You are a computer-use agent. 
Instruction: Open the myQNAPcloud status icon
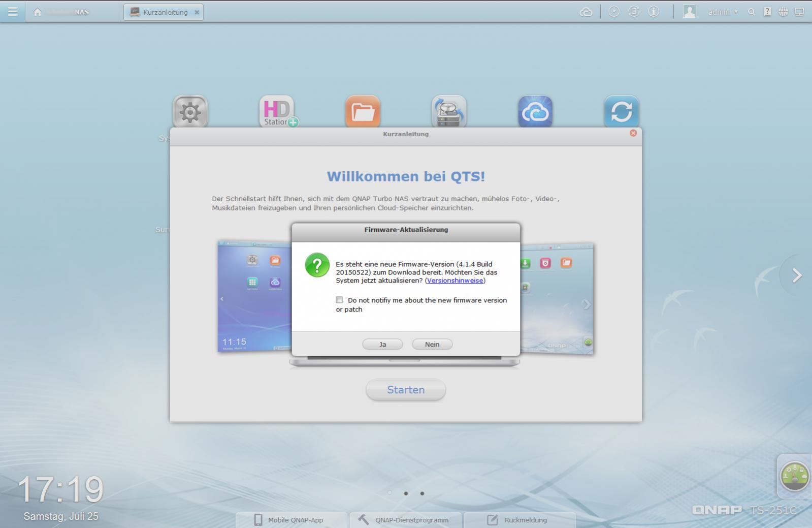point(586,12)
